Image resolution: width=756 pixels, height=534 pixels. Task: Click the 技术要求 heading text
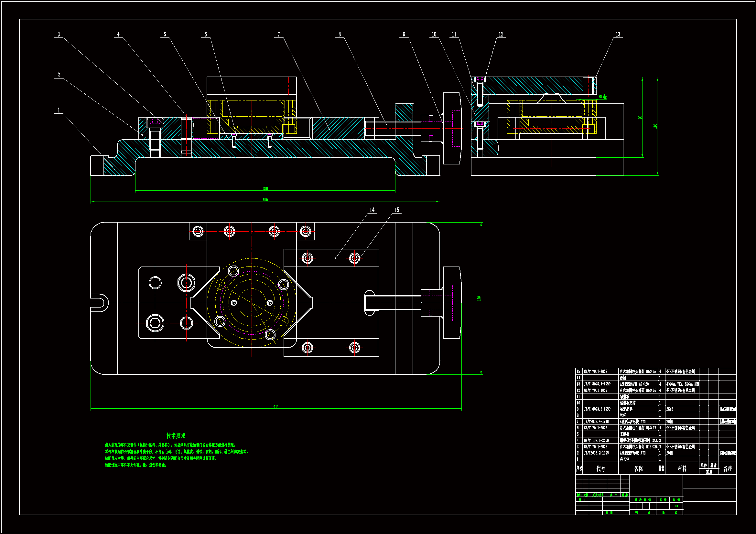coord(176,435)
